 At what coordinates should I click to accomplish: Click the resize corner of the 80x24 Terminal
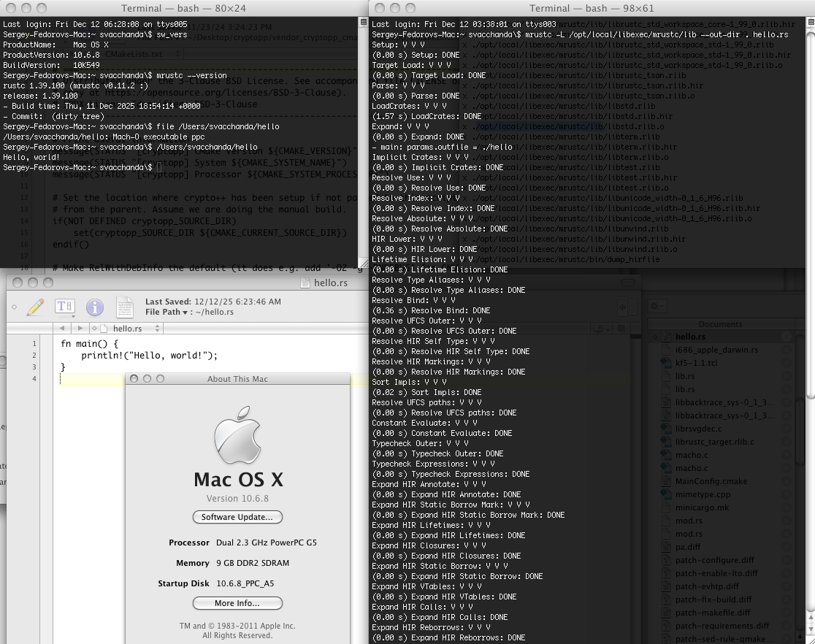364,264
